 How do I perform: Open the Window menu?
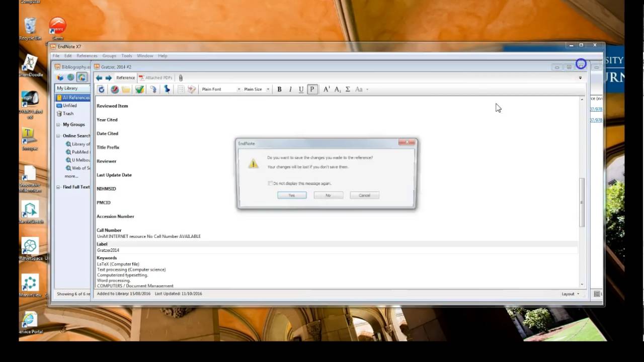pyautogui.click(x=145, y=56)
